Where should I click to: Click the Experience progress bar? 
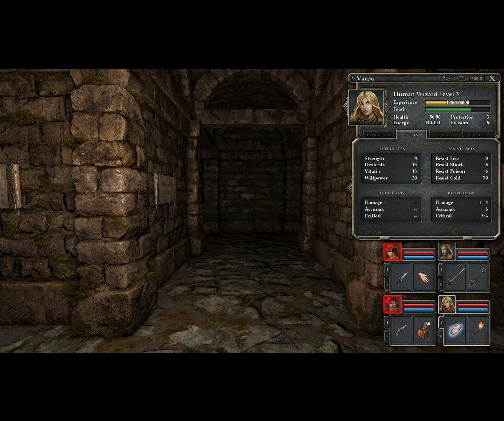[457, 102]
